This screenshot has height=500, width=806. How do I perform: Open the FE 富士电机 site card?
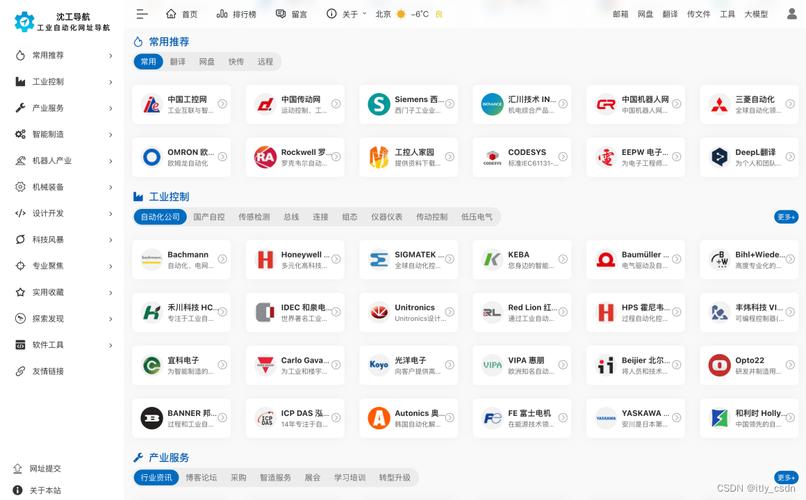[x=522, y=418]
